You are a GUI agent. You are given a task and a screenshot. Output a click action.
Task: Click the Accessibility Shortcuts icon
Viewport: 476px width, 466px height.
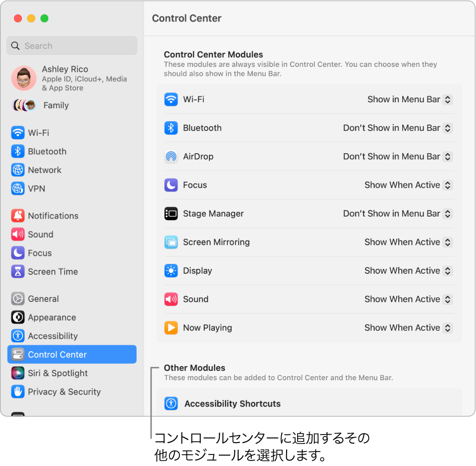tap(171, 404)
